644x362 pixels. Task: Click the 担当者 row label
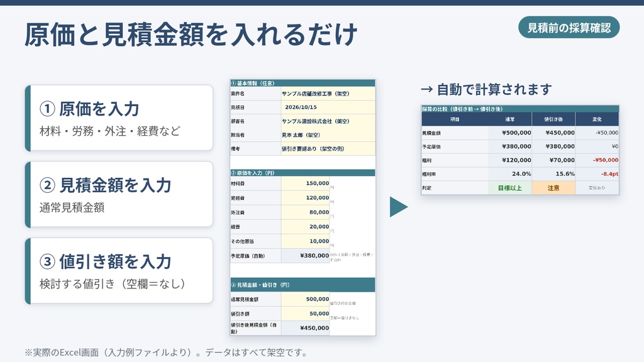[237, 135]
